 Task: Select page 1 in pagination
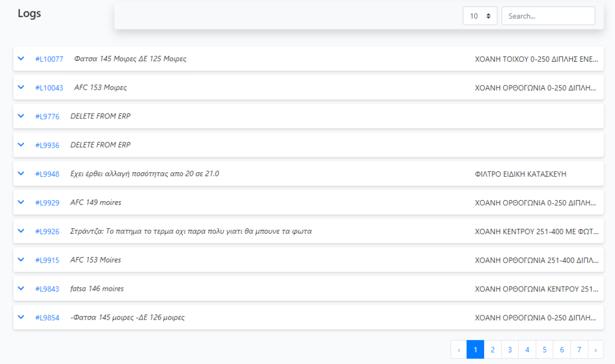[475, 349]
